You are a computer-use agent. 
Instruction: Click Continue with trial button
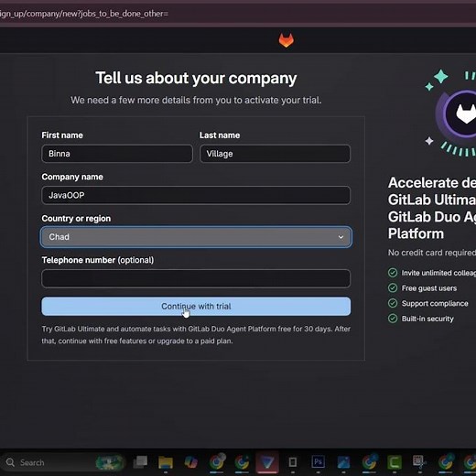tap(196, 307)
